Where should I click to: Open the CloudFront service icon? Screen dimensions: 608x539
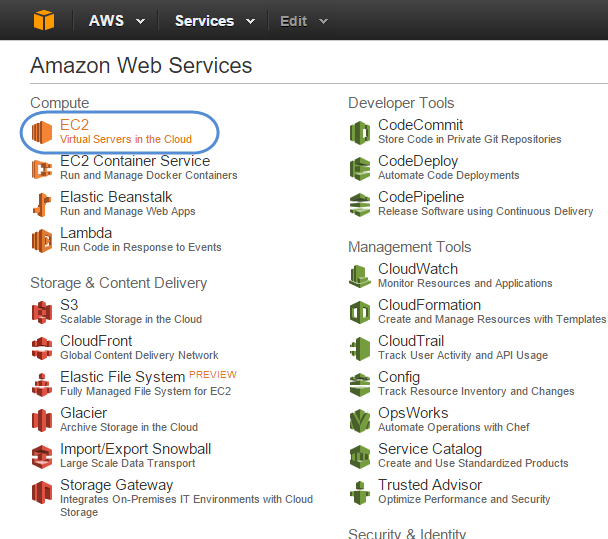(x=42, y=348)
